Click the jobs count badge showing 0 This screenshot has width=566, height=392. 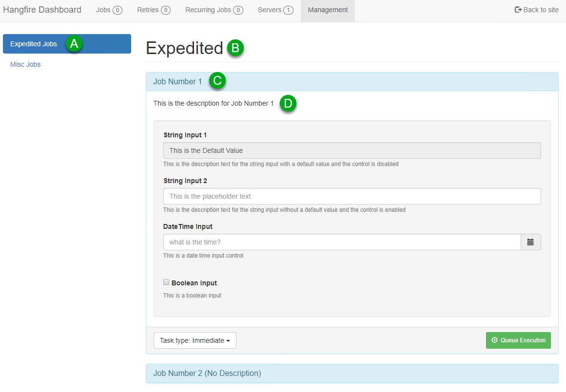click(x=117, y=10)
